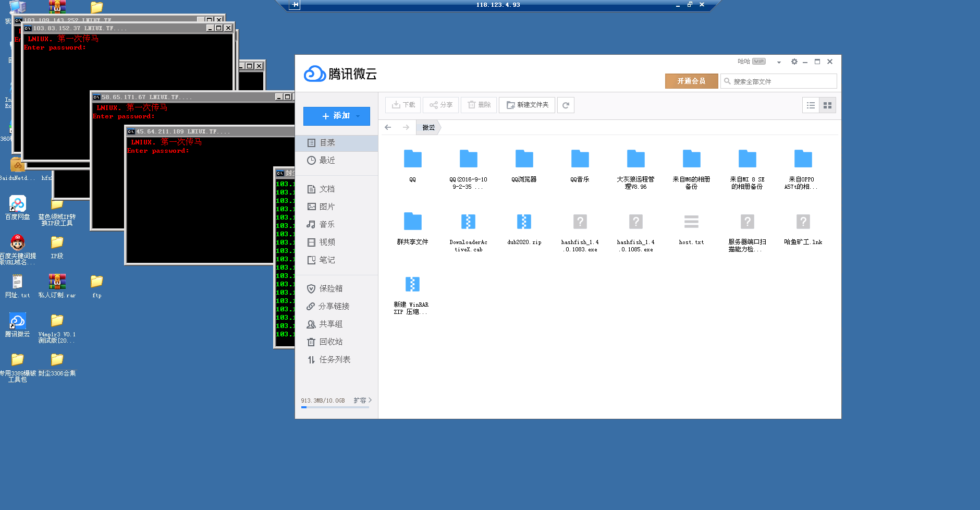Expand the 添加 button dropdown arrow
Screen dimensions: 980x510
[358, 116]
